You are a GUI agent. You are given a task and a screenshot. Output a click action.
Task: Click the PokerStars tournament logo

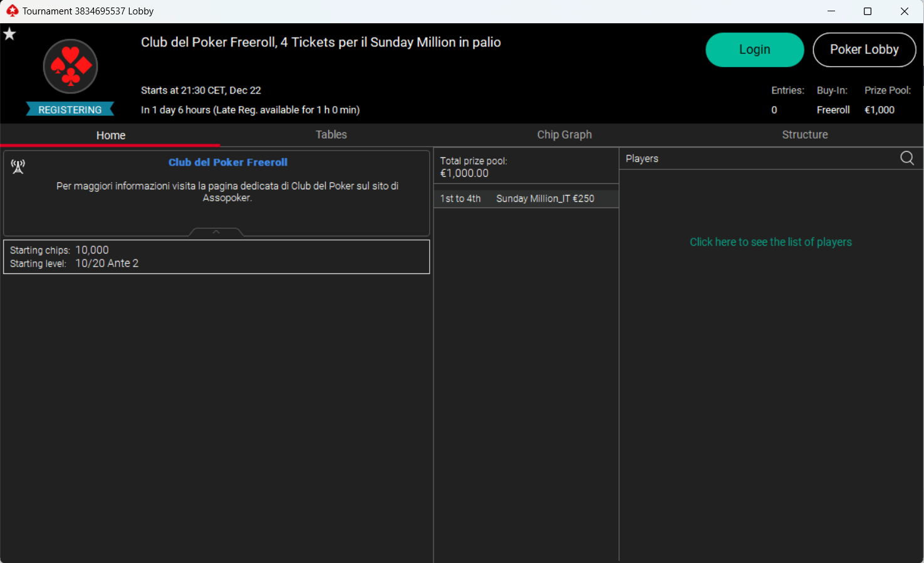70,66
